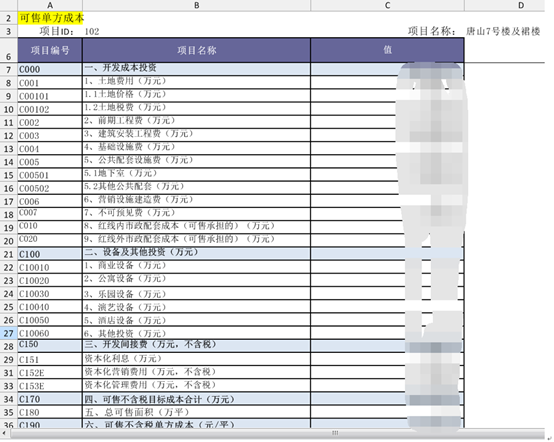554x442 pixels.
Task: Select highlighted row 27 header
Action: [8, 333]
